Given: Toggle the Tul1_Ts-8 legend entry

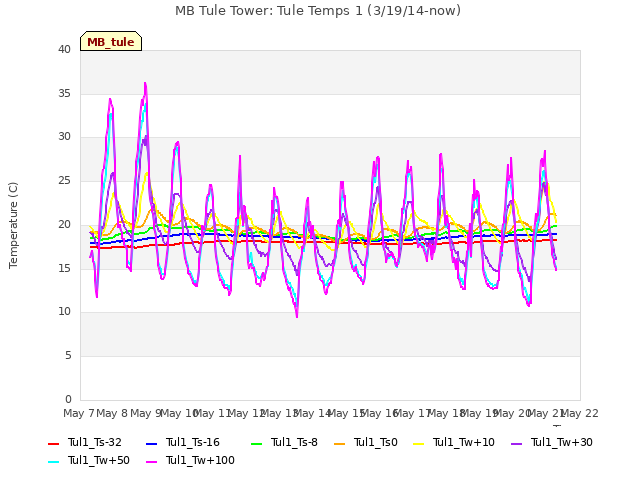Looking at the screenshot, I should pos(284,442).
